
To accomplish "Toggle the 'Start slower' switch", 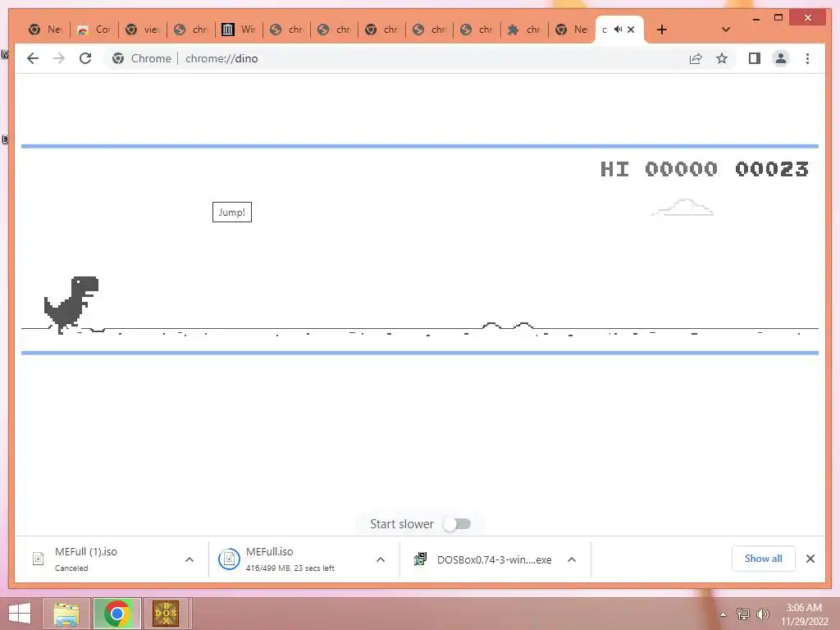I will pyautogui.click(x=457, y=524).
